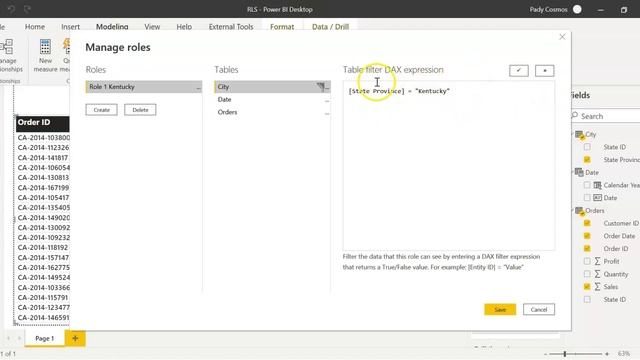
Task: Check the Quantity field checkbox
Action: click(587, 274)
